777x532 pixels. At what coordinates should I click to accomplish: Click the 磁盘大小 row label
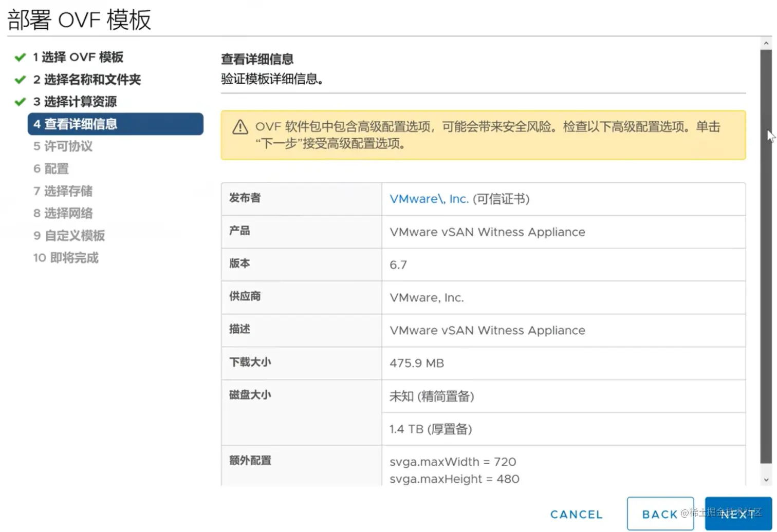pyautogui.click(x=250, y=395)
